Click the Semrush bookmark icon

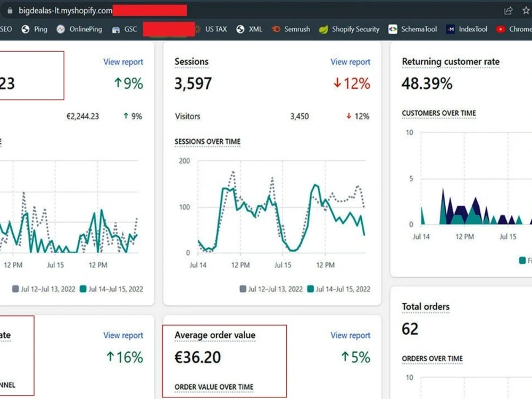[276, 29]
